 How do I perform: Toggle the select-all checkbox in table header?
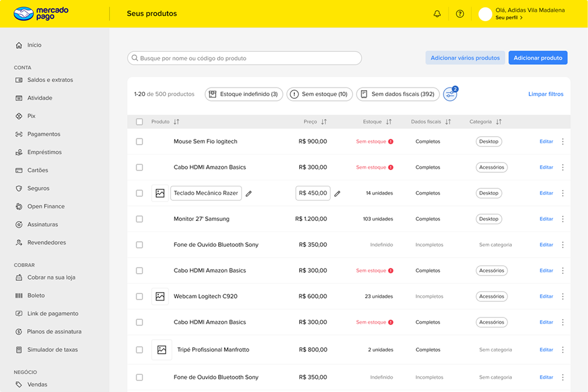point(139,121)
